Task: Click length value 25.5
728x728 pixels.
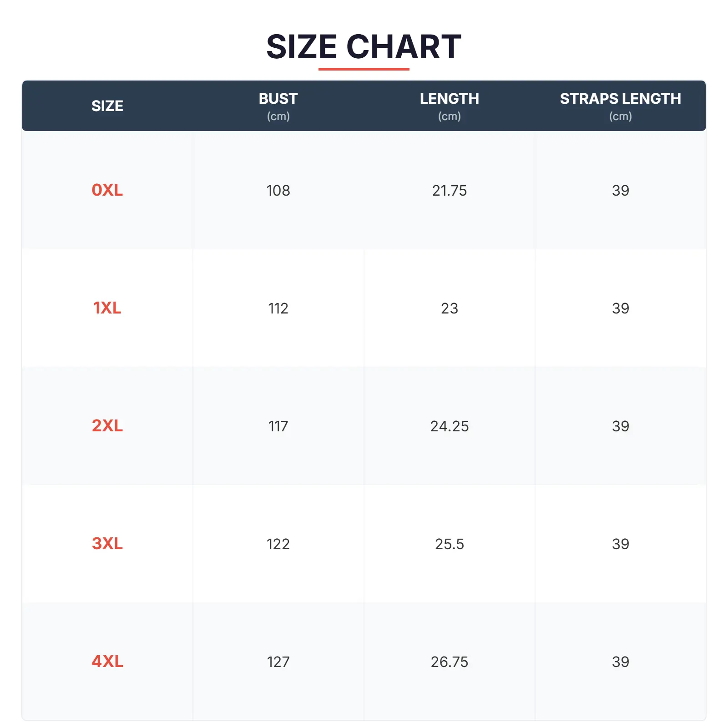Action: click(x=449, y=544)
